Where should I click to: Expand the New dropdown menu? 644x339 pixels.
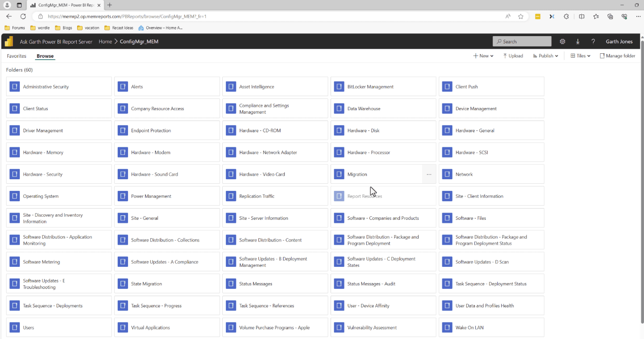point(483,56)
